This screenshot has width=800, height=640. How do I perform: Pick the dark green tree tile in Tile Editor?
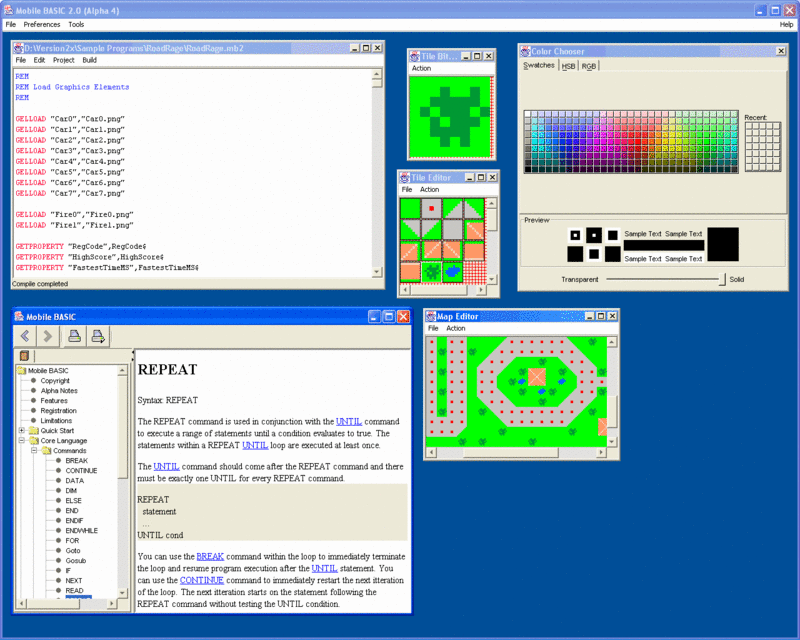432,272
